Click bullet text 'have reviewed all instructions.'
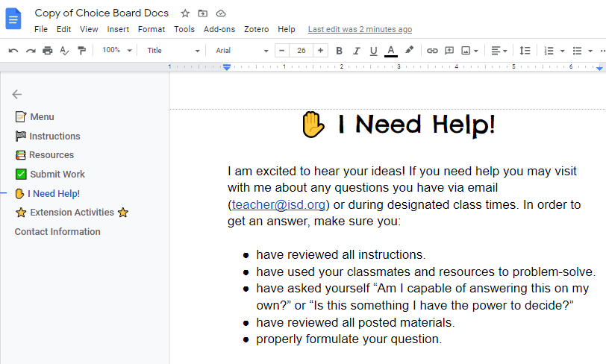The width and height of the screenshot is (606, 364). 341,254
